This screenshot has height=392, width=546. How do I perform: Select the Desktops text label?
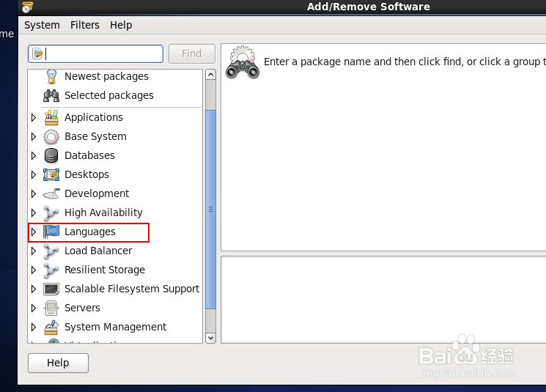[x=86, y=174]
